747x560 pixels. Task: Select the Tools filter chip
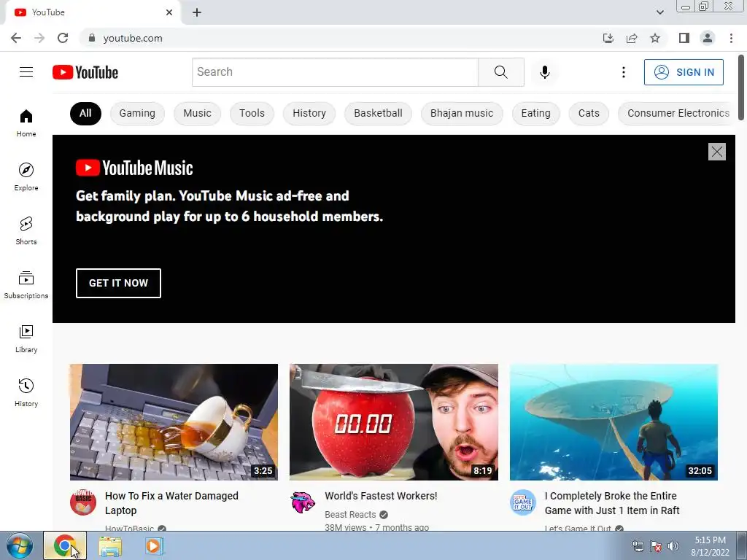(x=252, y=113)
